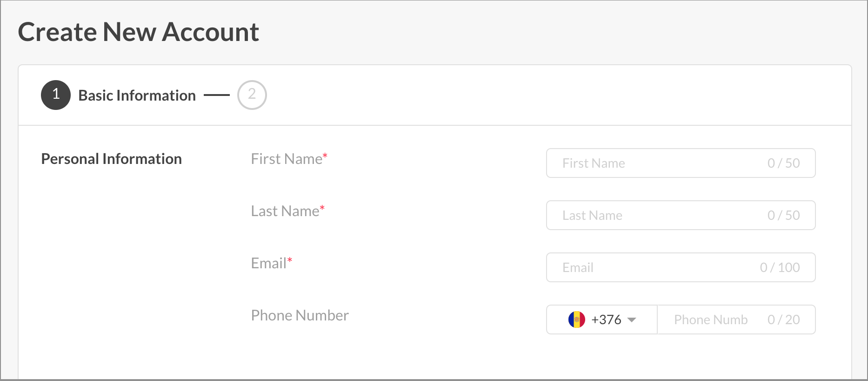Click the Phone Number field label
Screen dimensions: 868x381
click(x=300, y=315)
